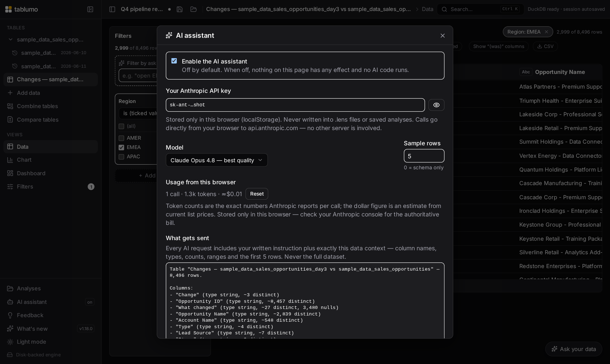Click the Q4 pipeline re... analysis title
Screen dimensions: 610x364
click(142, 9)
